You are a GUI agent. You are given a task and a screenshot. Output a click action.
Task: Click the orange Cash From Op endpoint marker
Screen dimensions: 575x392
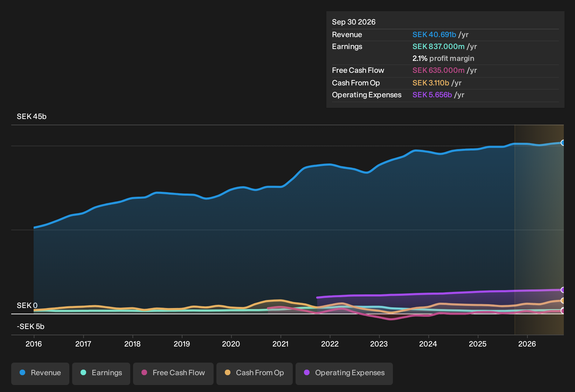pos(563,301)
